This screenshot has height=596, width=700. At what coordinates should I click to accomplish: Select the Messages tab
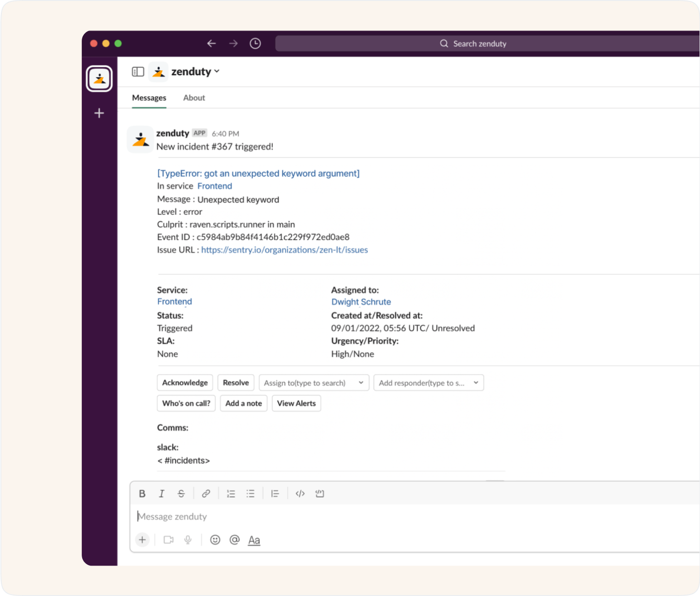click(x=149, y=98)
